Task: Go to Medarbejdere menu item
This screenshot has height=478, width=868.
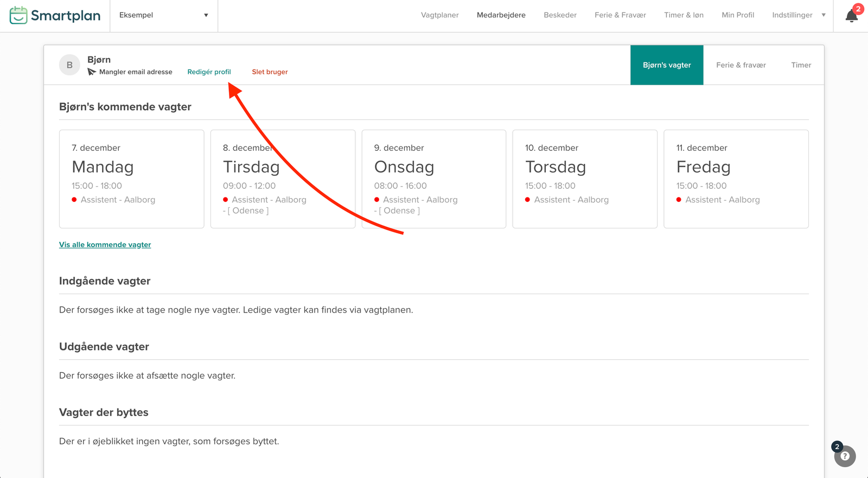Action: [501, 15]
